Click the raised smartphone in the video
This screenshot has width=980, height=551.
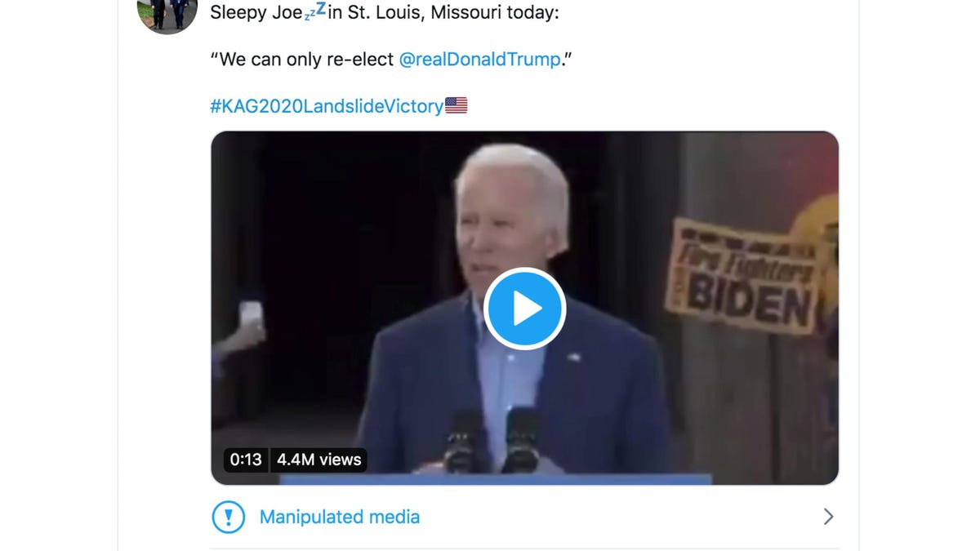[x=251, y=313]
